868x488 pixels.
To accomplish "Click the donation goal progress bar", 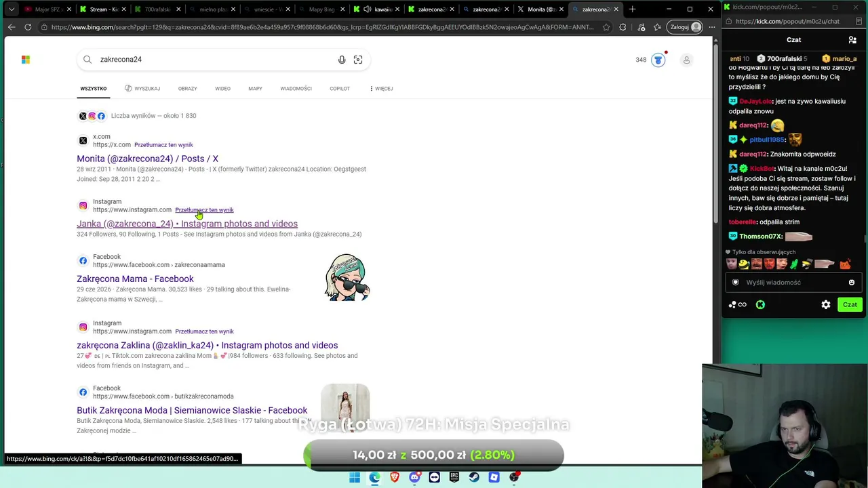I will point(433,455).
